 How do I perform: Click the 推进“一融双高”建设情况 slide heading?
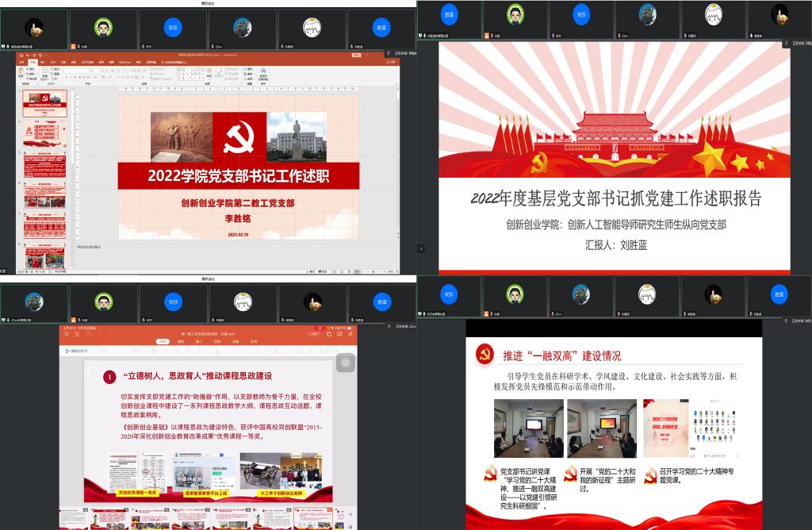561,355
